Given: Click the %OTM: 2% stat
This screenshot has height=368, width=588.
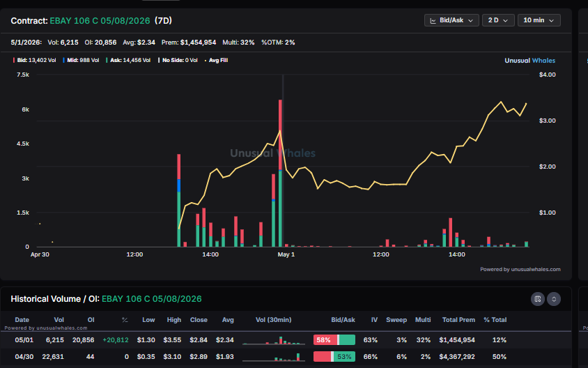Looking at the screenshot, I should 278,43.
